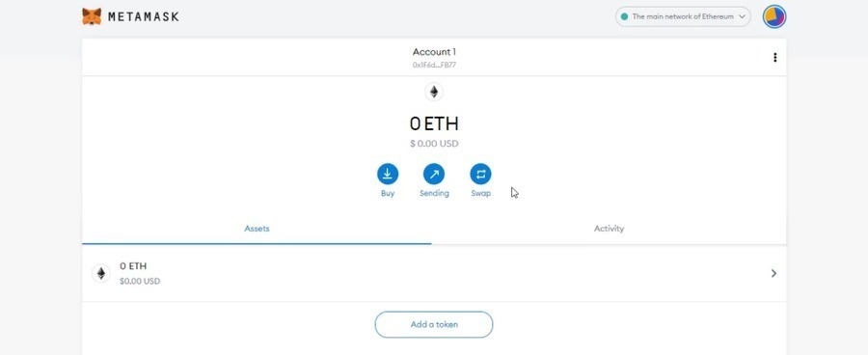Select the 0 ETH asset list entry
The height and width of the screenshot is (355, 868).
(434, 273)
